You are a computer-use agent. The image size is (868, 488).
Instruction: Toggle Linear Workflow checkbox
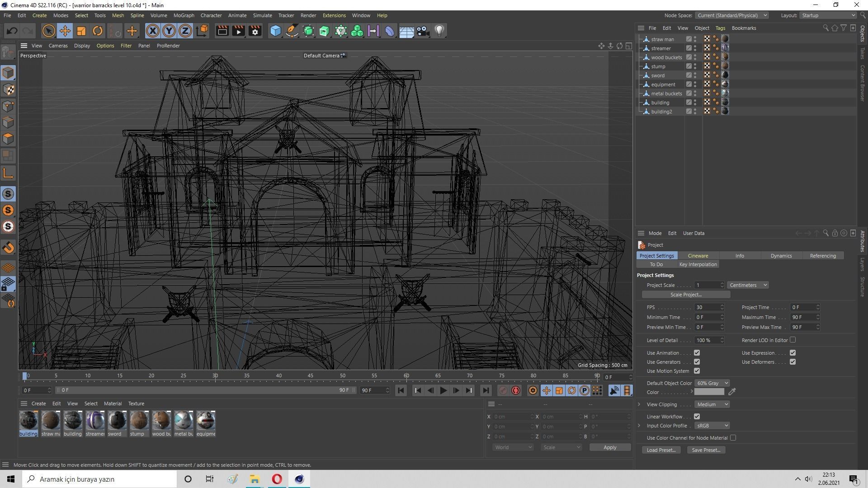[697, 417]
